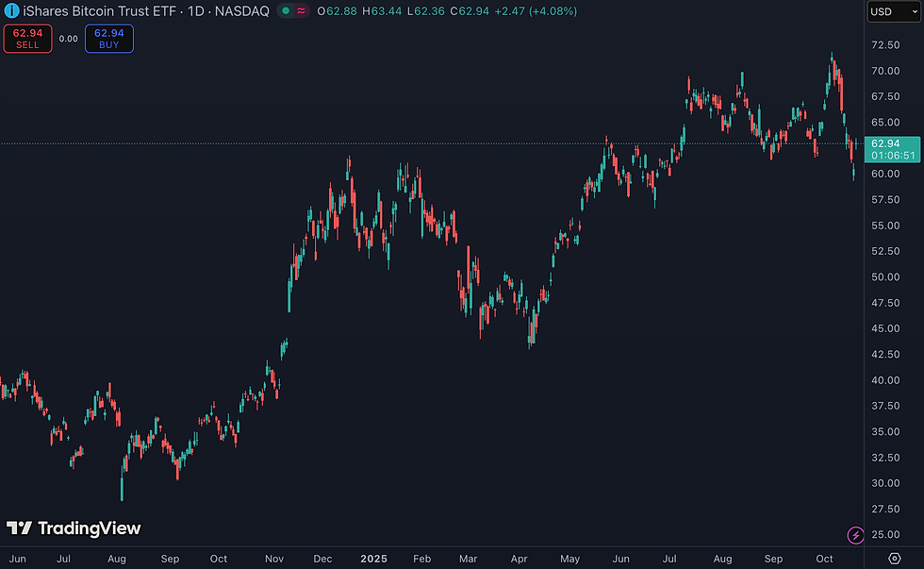Screen dimensions: 924x569
Task: Click the Mar label on the time axis
Action: [468, 559]
